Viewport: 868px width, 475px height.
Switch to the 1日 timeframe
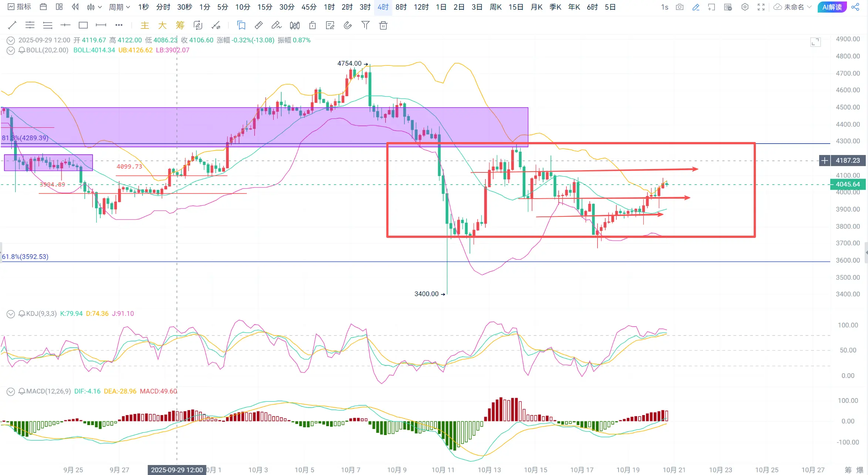pyautogui.click(x=441, y=7)
